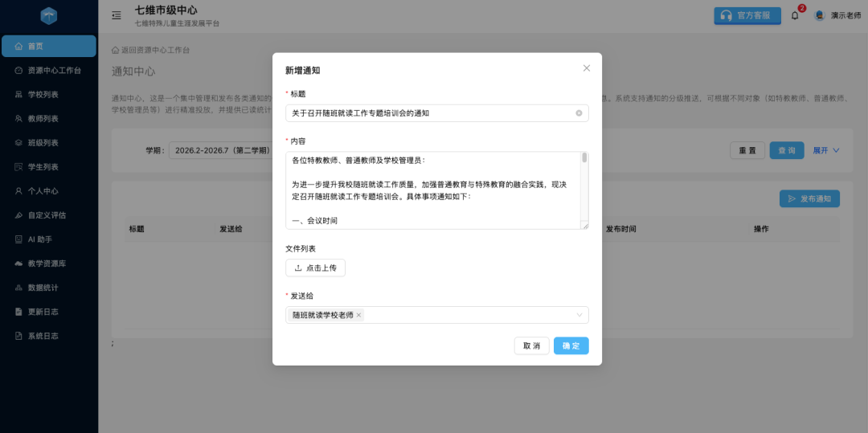The height and width of the screenshot is (433, 868).
Task: Click the 个人中心 icon
Action: tap(18, 190)
